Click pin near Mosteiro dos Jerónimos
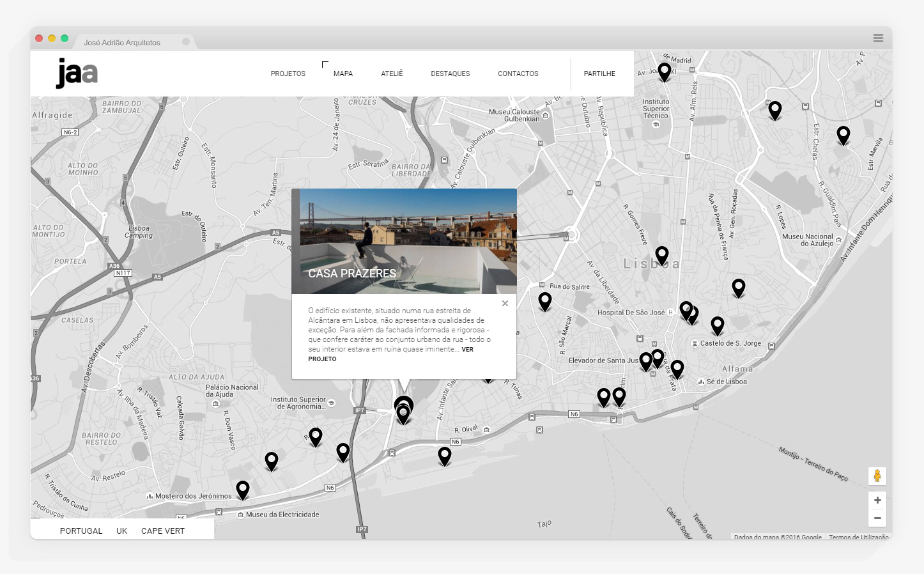Image resolution: width=924 pixels, height=574 pixels. pos(243,490)
